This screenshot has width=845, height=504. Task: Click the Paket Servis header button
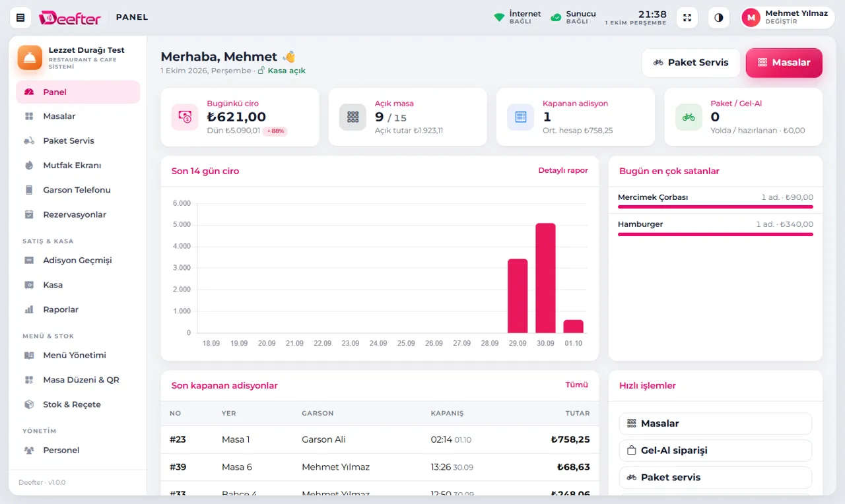click(x=691, y=63)
